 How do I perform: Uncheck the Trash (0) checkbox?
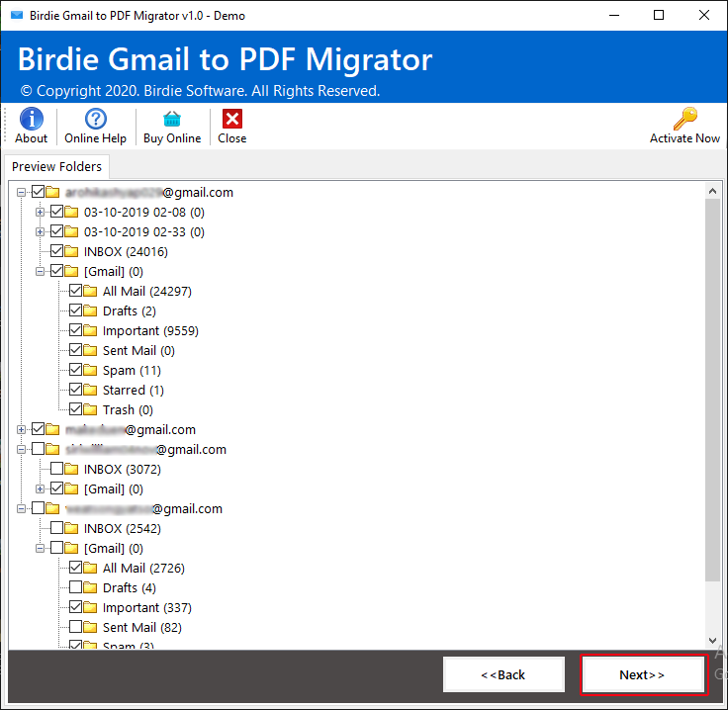coord(76,409)
